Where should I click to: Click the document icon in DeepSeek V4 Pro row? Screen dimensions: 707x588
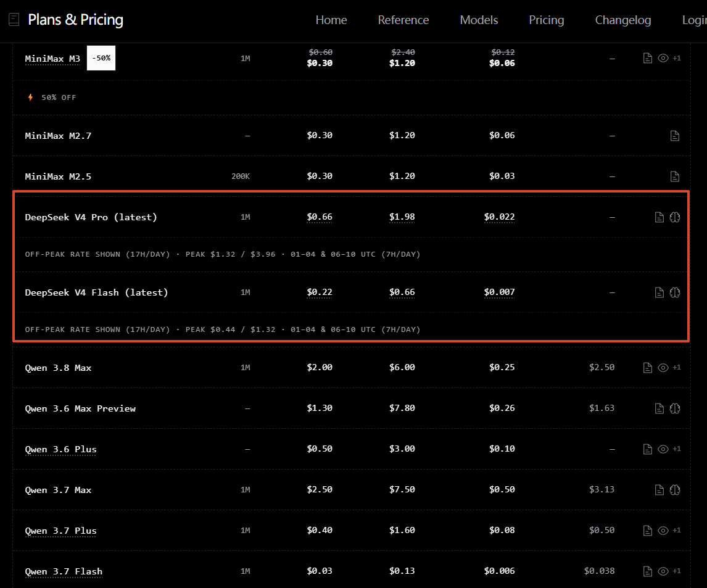click(x=659, y=217)
